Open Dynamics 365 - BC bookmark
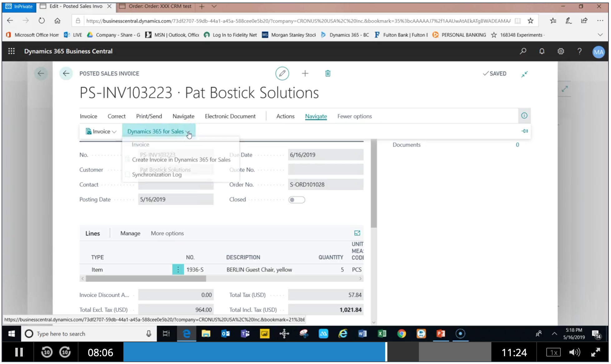 (345, 35)
